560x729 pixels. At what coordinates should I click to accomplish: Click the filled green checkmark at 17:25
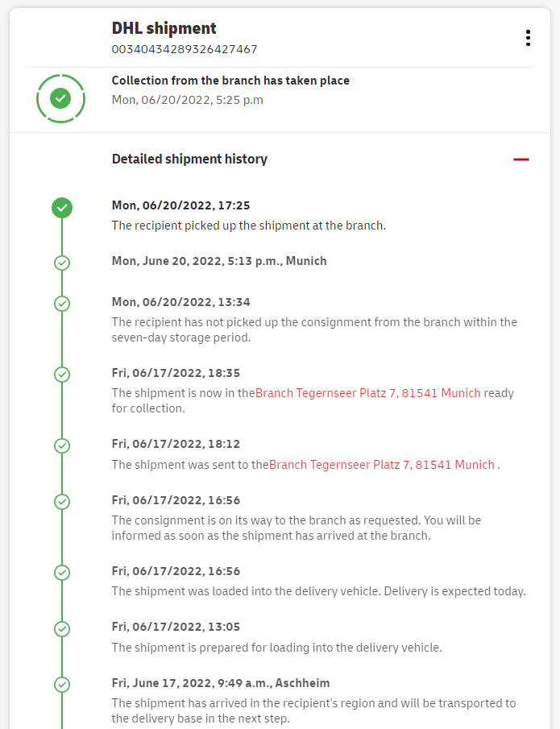tap(62, 208)
